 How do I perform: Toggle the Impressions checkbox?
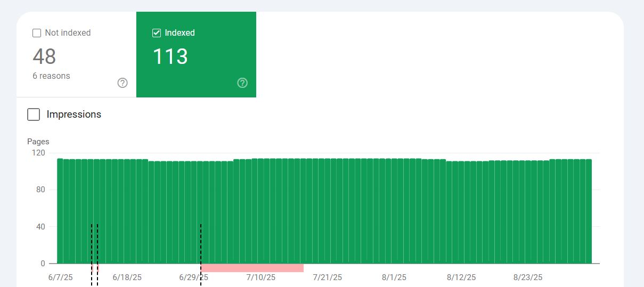point(34,114)
